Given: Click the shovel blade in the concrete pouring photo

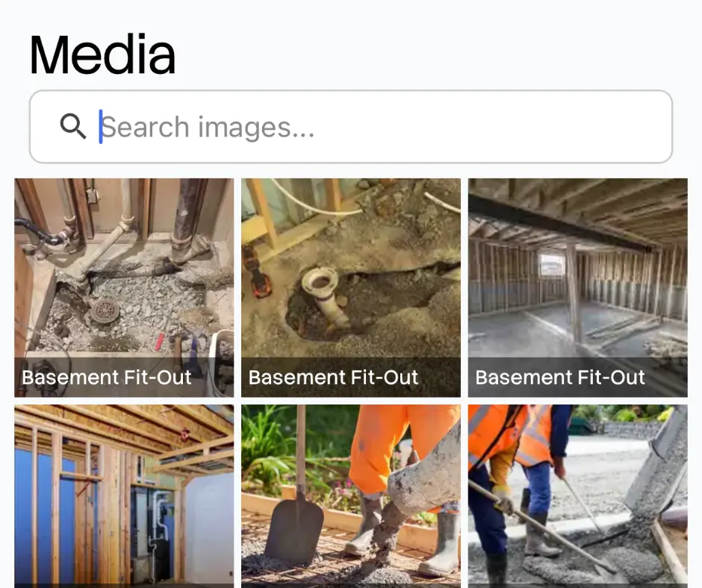Looking at the screenshot, I should [x=294, y=531].
